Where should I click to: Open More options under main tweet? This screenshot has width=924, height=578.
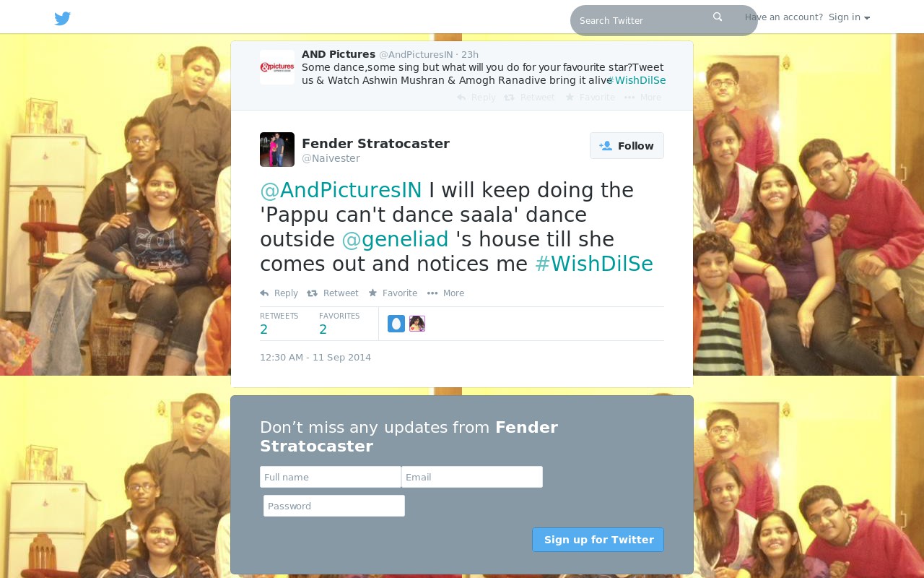tap(445, 293)
